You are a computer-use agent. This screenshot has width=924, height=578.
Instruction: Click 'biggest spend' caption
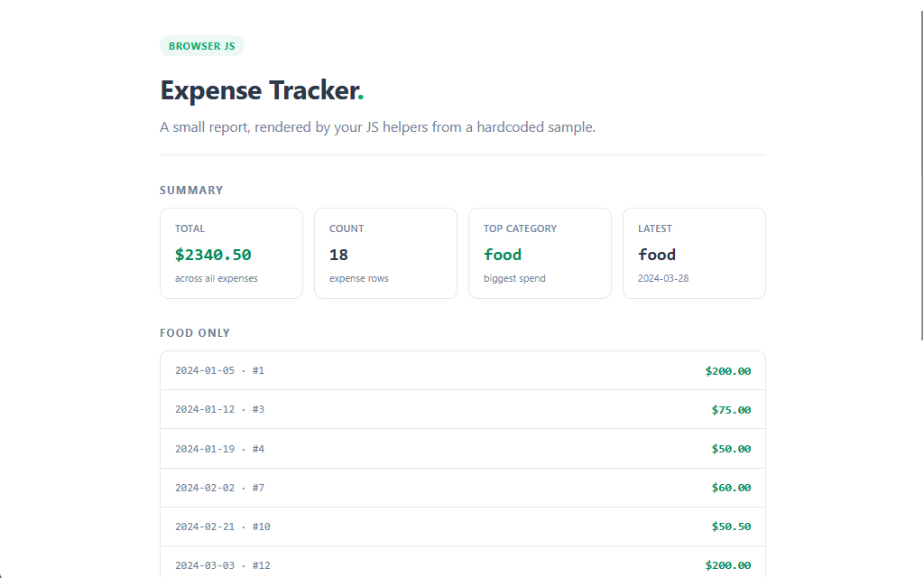point(514,278)
